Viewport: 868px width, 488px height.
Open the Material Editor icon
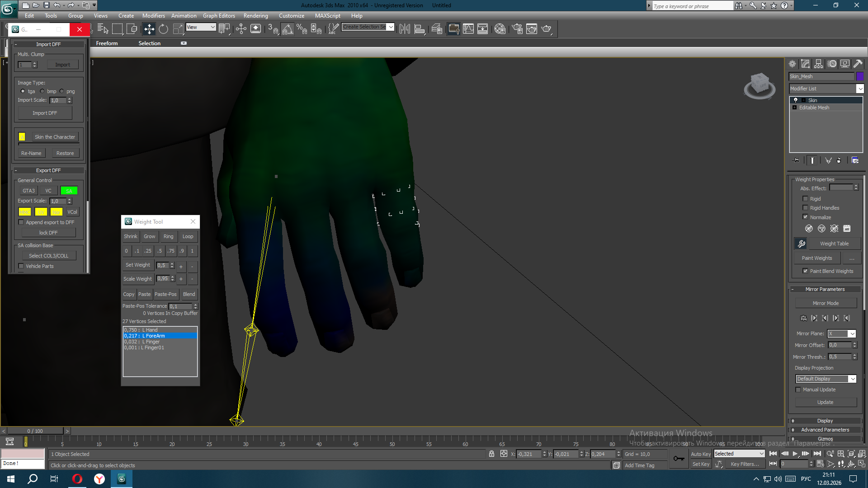click(500, 29)
